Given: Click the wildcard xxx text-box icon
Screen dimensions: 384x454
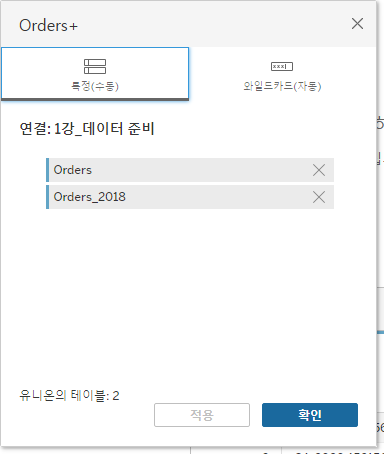Looking at the screenshot, I should [x=282, y=66].
